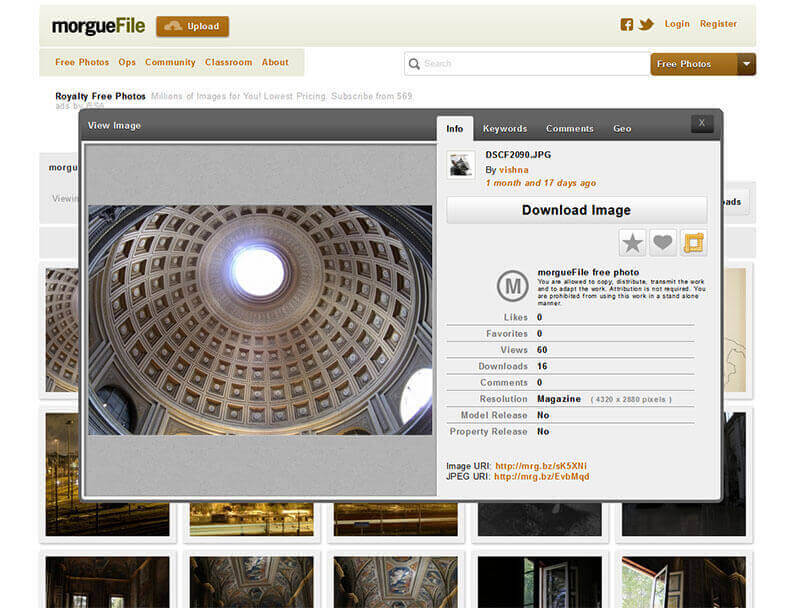800x608 pixels.
Task: Open the Geo tab
Action: pyautogui.click(x=622, y=129)
